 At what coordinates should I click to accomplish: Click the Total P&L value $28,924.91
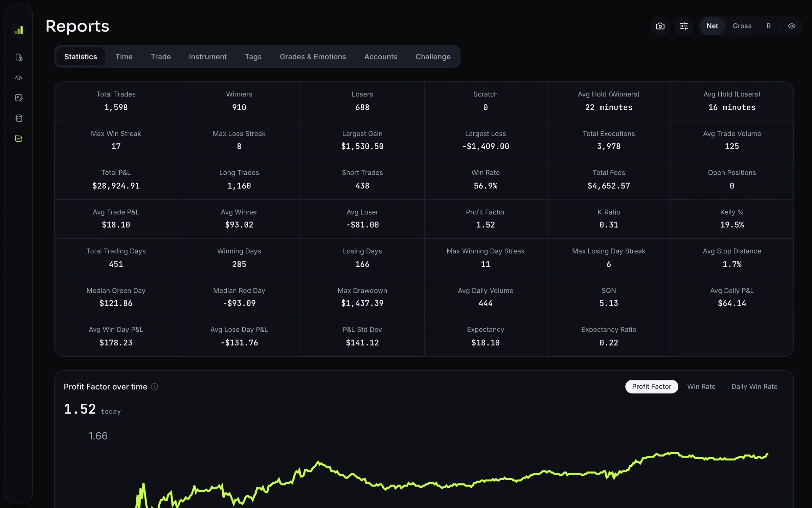116,186
